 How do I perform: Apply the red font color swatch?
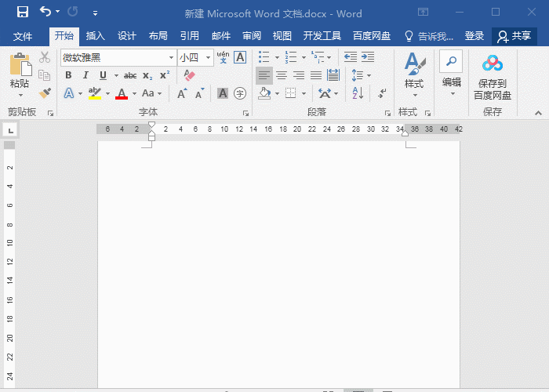coord(121,93)
